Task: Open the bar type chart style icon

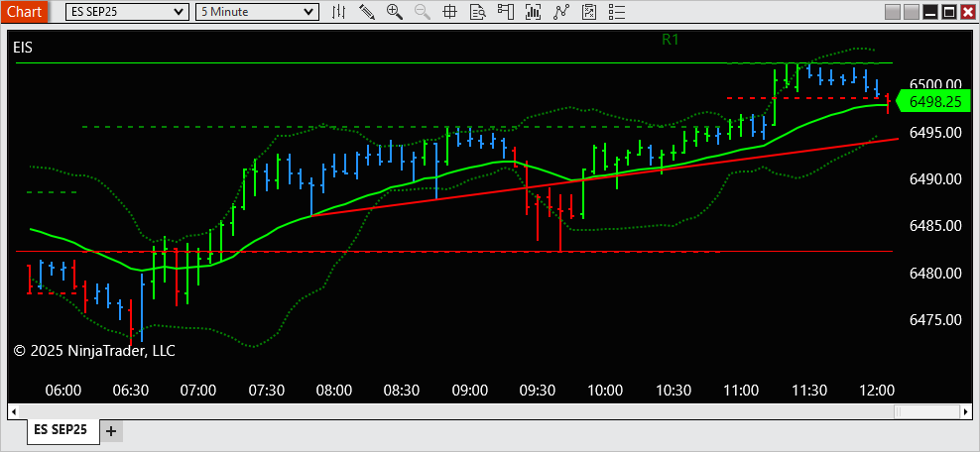Action: click(x=339, y=11)
